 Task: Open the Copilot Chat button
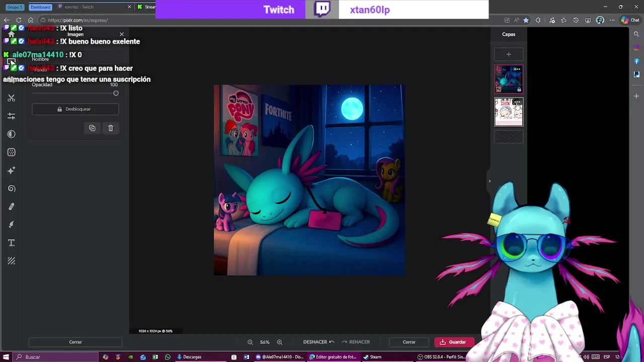tap(630, 20)
